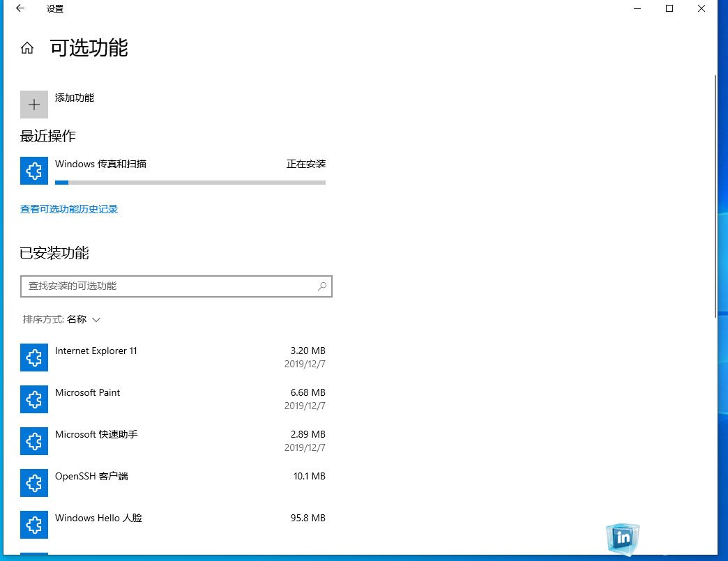Click the magnifier search icon in search box
This screenshot has height=561, width=728.
(321, 286)
